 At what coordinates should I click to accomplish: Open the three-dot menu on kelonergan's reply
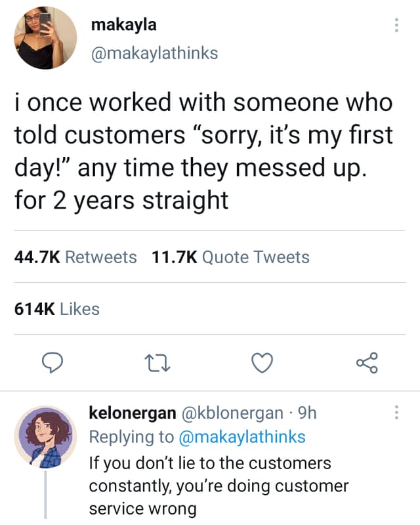pos(396,413)
